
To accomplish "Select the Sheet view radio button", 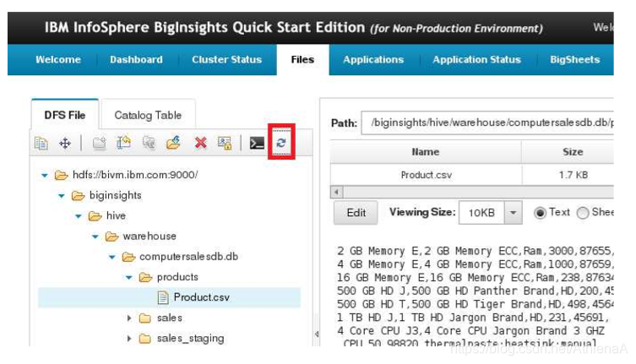I will (583, 213).
